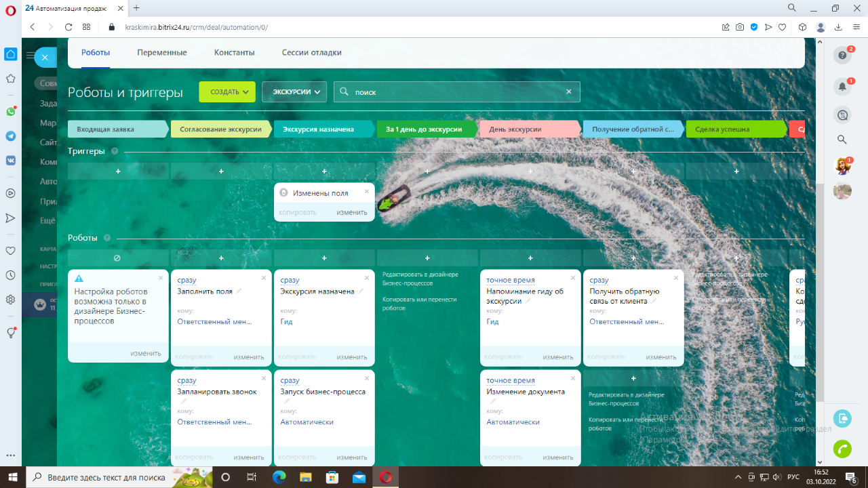Select the За 1 день до экскурсии stage header
The image size is (868, 488).
[427, 129]
